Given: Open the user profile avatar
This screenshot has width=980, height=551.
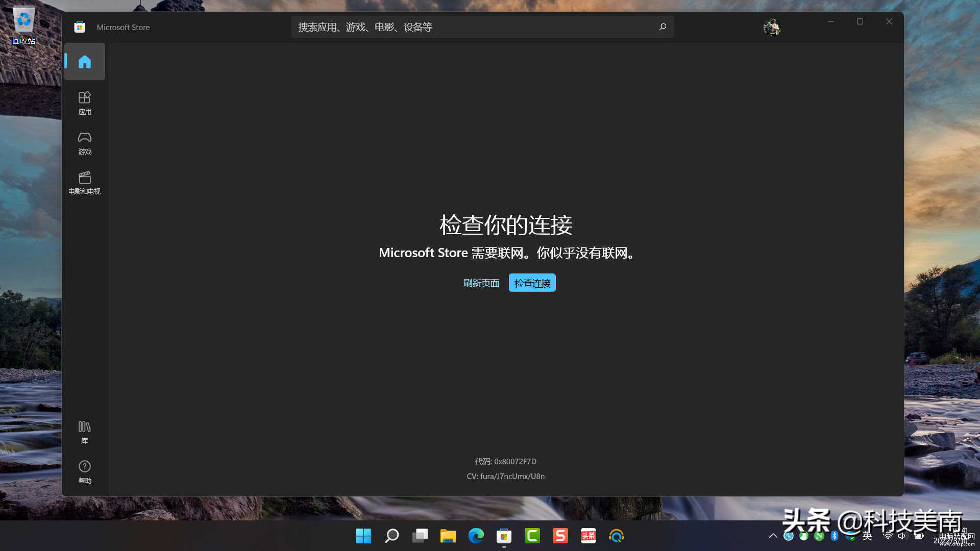Looking at the screenshot, I should [772, 27].
